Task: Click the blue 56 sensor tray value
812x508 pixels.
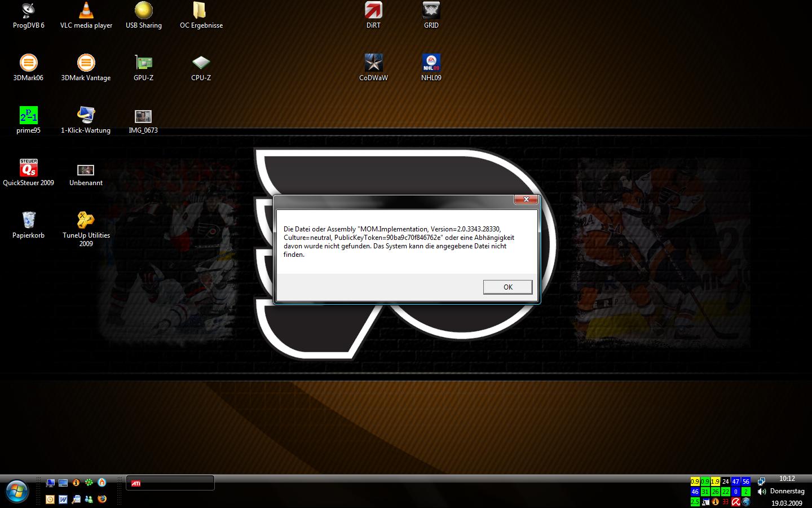Action: click(x=746, y=481)
